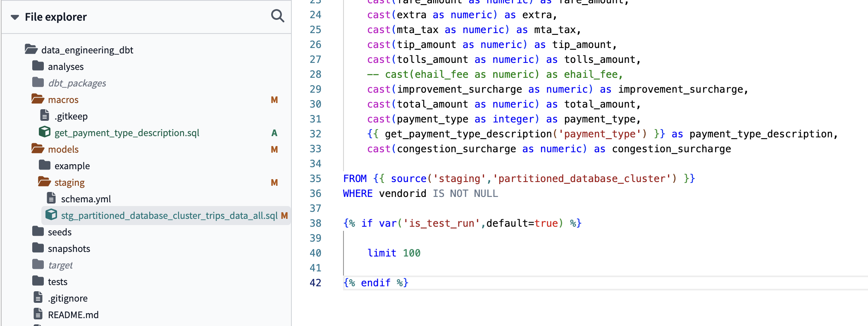
Task: Open the .gitignore file
Action: (68, 298)
